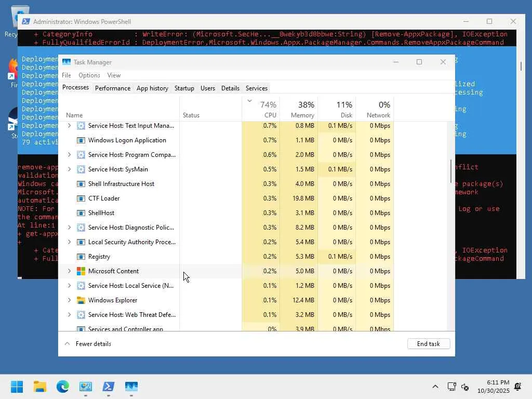Open the View menu in Task Manager
This screenshot has width=532, height=399.
114,75
